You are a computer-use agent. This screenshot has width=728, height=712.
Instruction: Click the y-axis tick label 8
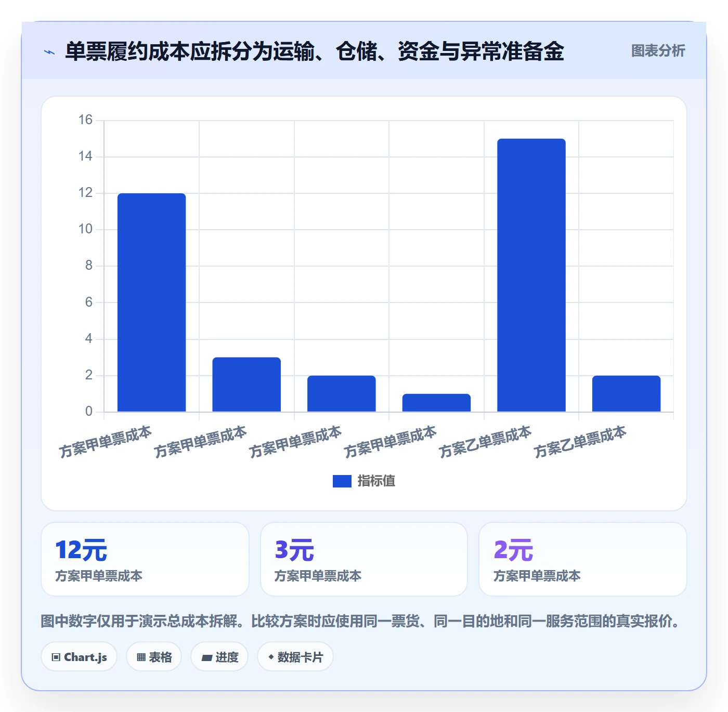click(x=89, y=266)
